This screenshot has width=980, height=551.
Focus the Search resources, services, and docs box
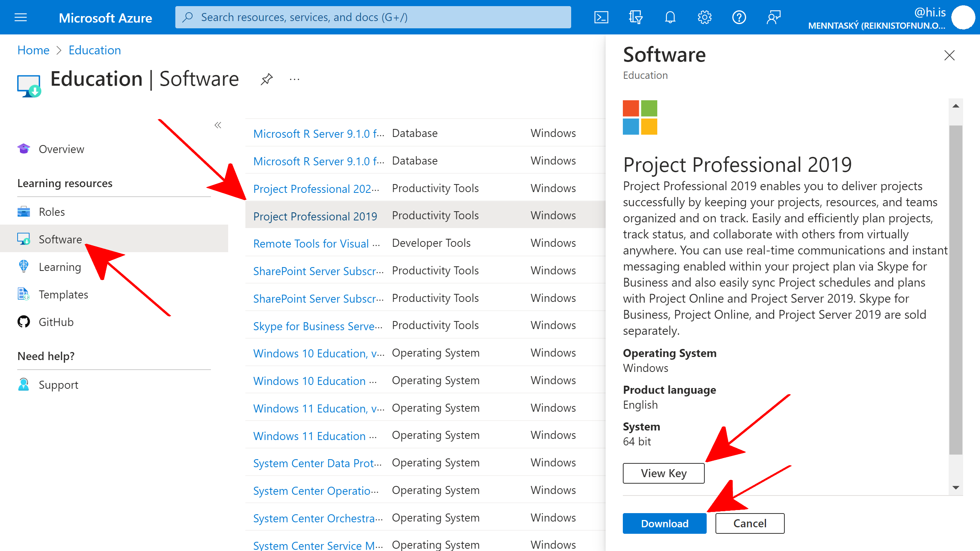373,17
